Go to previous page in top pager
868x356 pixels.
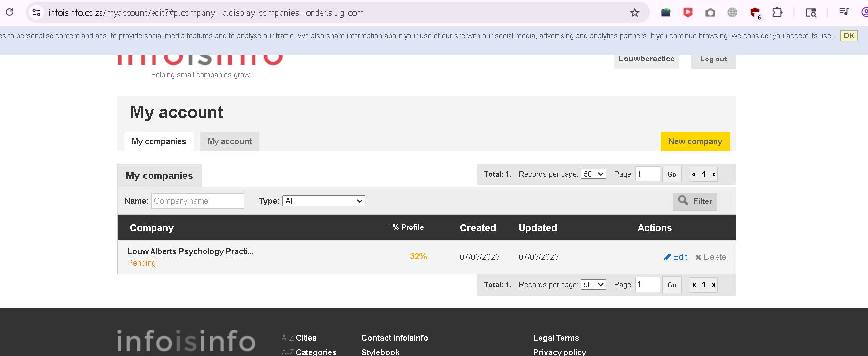pos(694,174)
